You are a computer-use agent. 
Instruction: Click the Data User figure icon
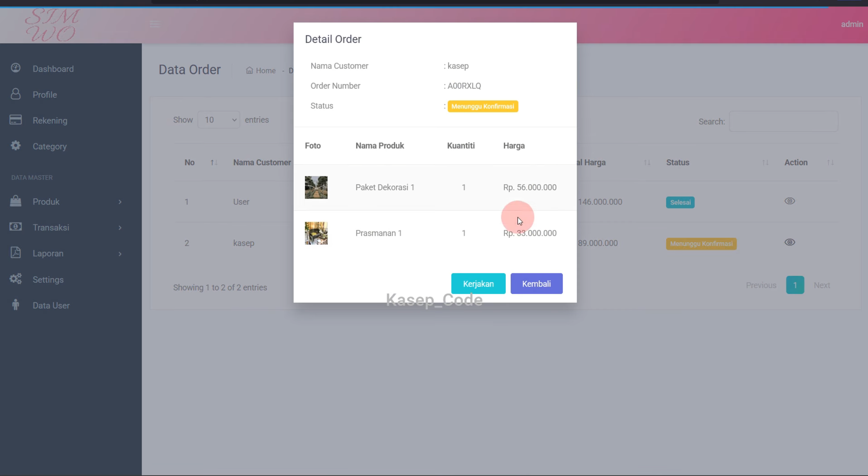[x=16, y=305]
